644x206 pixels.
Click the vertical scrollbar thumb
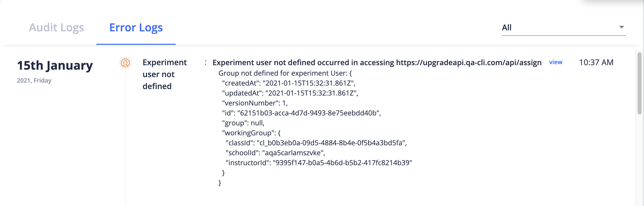640,83
